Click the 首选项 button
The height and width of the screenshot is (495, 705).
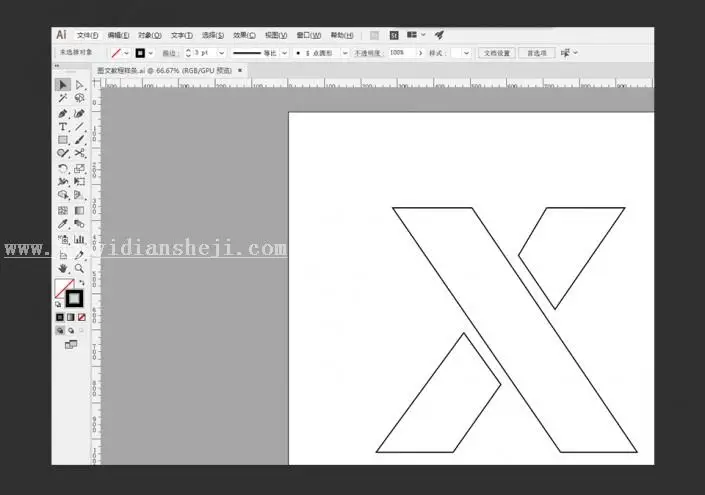tap(536, 53)
